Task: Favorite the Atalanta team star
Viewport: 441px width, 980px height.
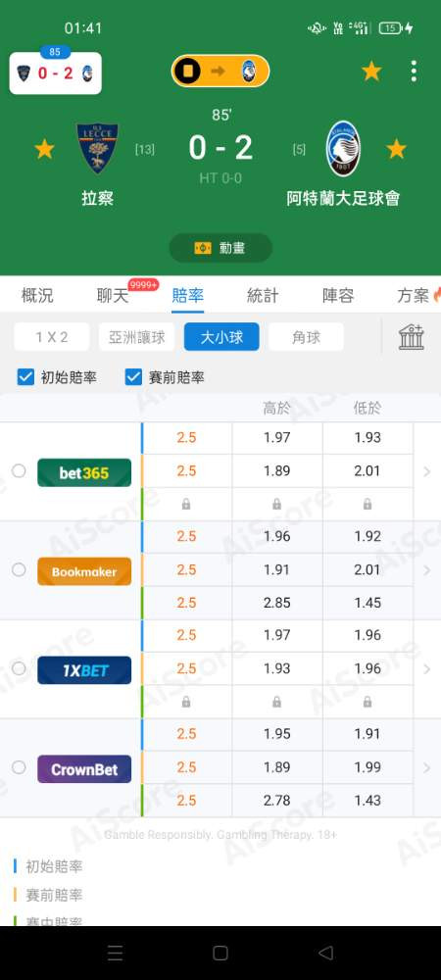Action: tap(396, 149)
